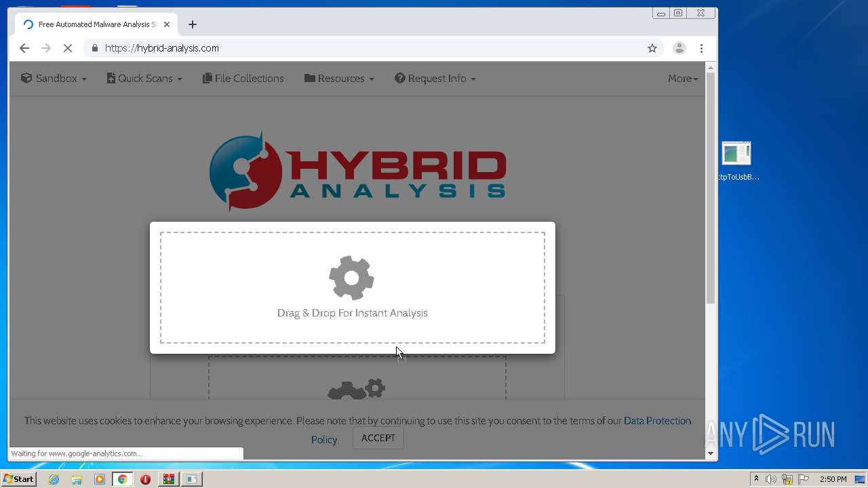This screenshot has height=488, width=868.
Task: Expand the More menu
Action: [x=683, y=79]
